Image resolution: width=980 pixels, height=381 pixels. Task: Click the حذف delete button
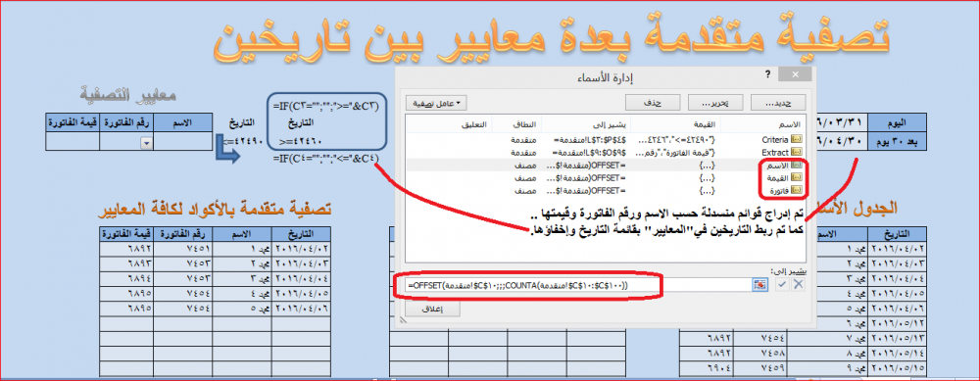(653, 103)
